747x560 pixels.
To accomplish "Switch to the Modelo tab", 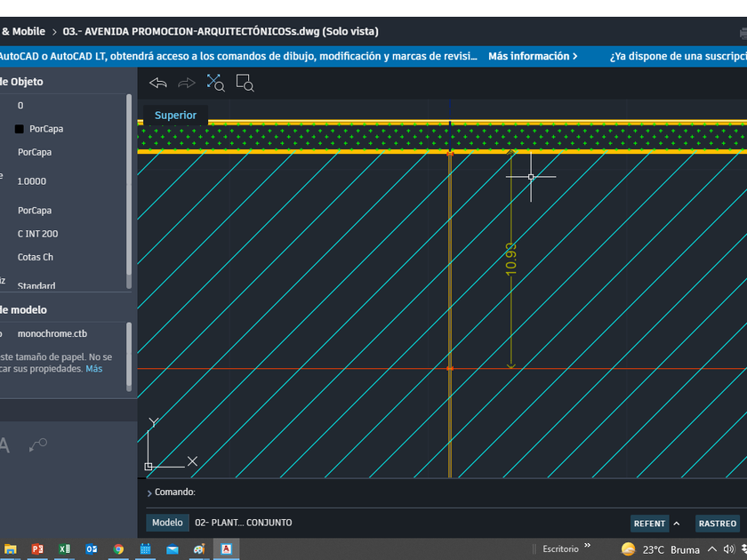I will point(167,523).
